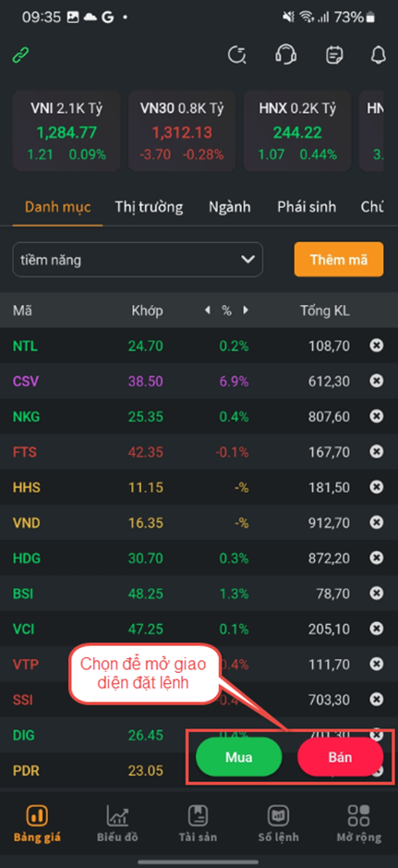This screenshot has width=398, height=868.
Task: Switch percent column with left arrow
Action: (x=208, y=311)
